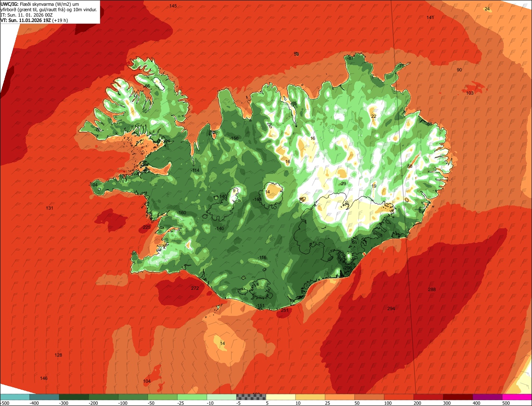Click the map value '145'
The height and width of the screenshot is (406, 532).
[x=173, y=6]
